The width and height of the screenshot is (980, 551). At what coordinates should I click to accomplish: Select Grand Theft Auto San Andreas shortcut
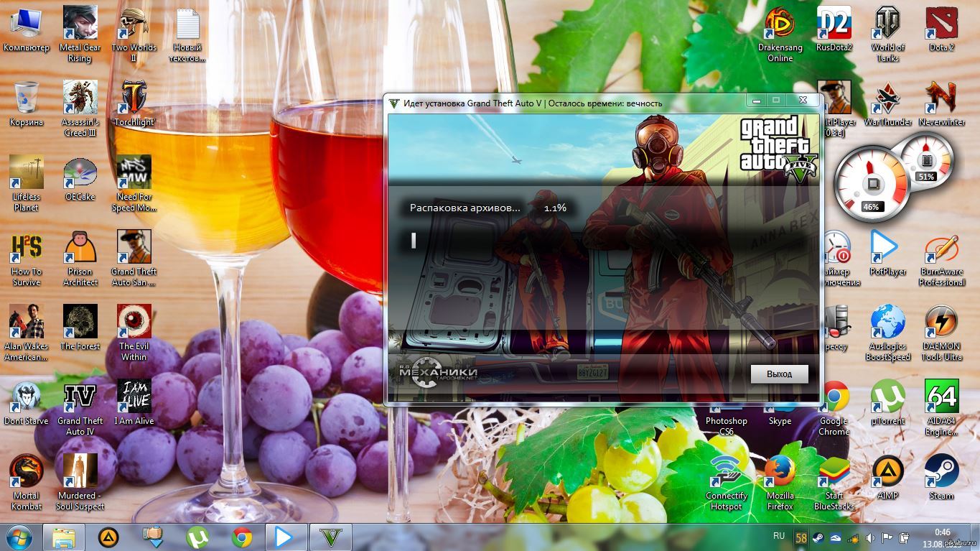[x=134, y=259]
